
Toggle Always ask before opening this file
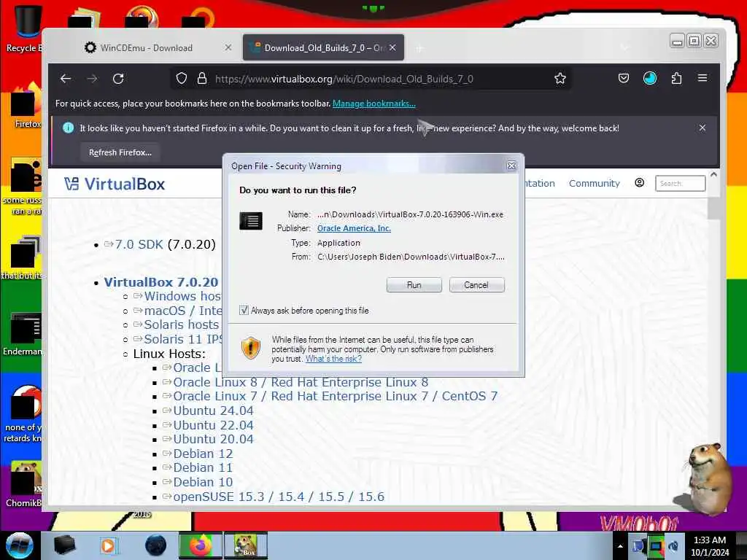pyautogui.click(x=244, y=311)
